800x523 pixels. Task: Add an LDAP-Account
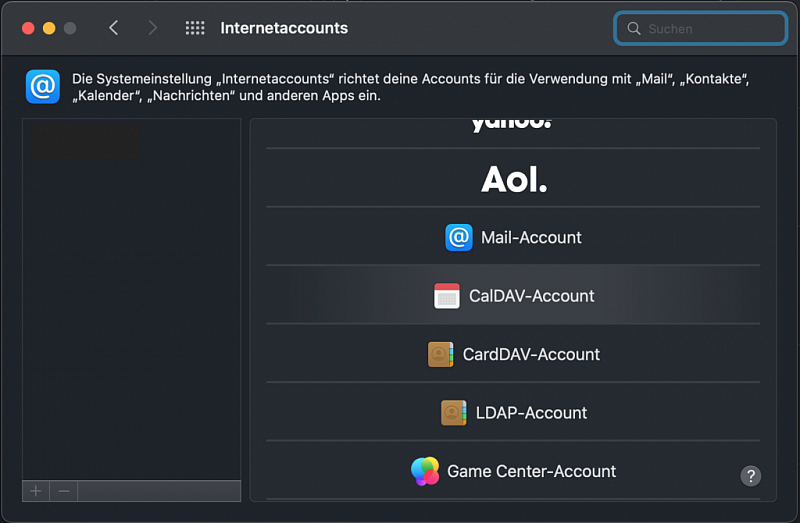point(513,412)
